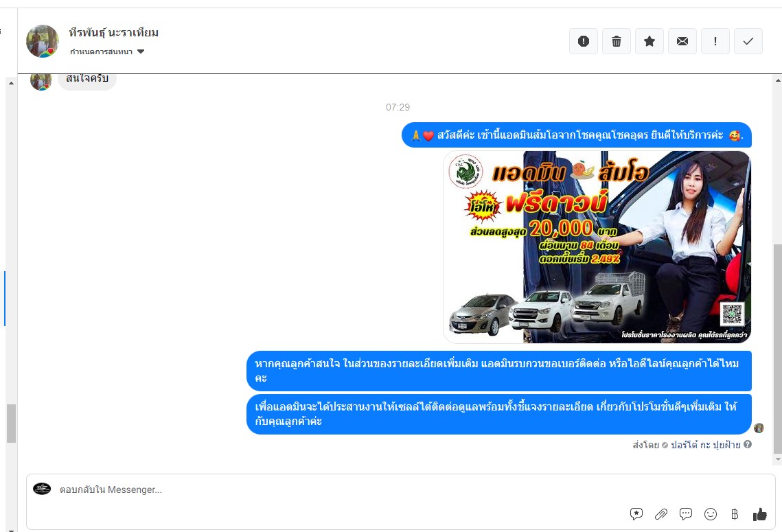Click message starting หากคุณลูกค้าสนใจ
The height and width of the screenshot is (532, 782).
point(498,371)
